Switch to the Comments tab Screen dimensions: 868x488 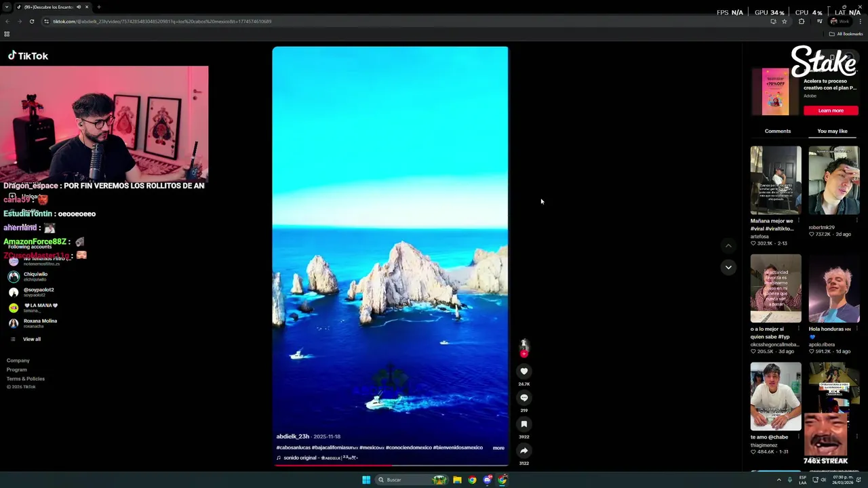(778, 131)
